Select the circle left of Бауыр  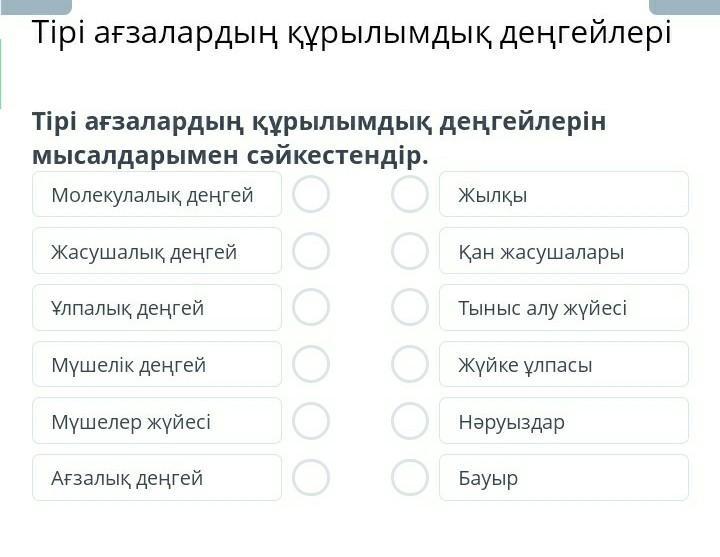pyautogui.click(x=409, y=477)
